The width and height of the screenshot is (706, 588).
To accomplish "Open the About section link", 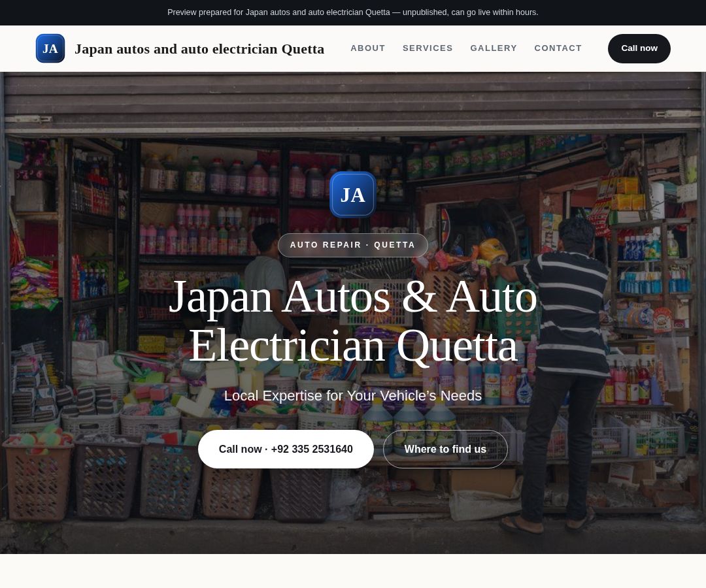I will point(368,48).
